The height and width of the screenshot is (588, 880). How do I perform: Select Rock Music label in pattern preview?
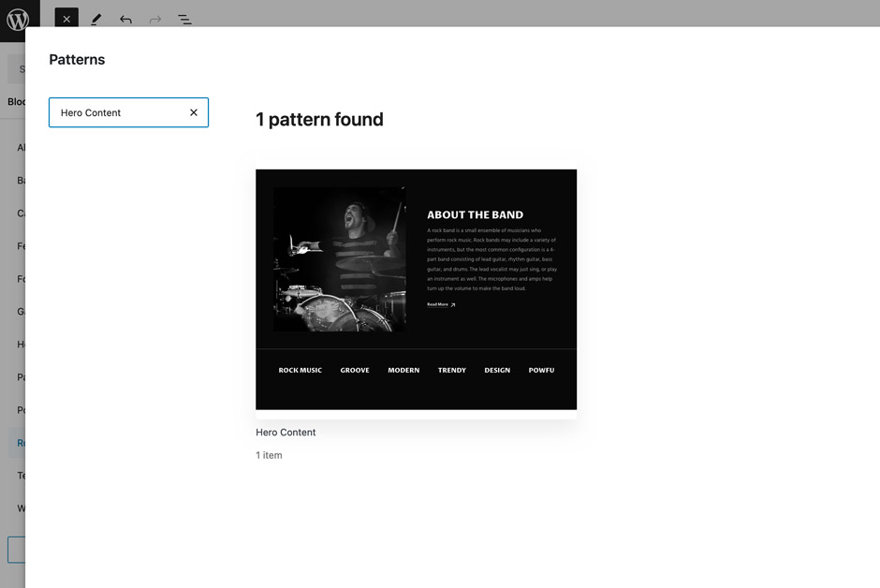(x=300, y=370)
